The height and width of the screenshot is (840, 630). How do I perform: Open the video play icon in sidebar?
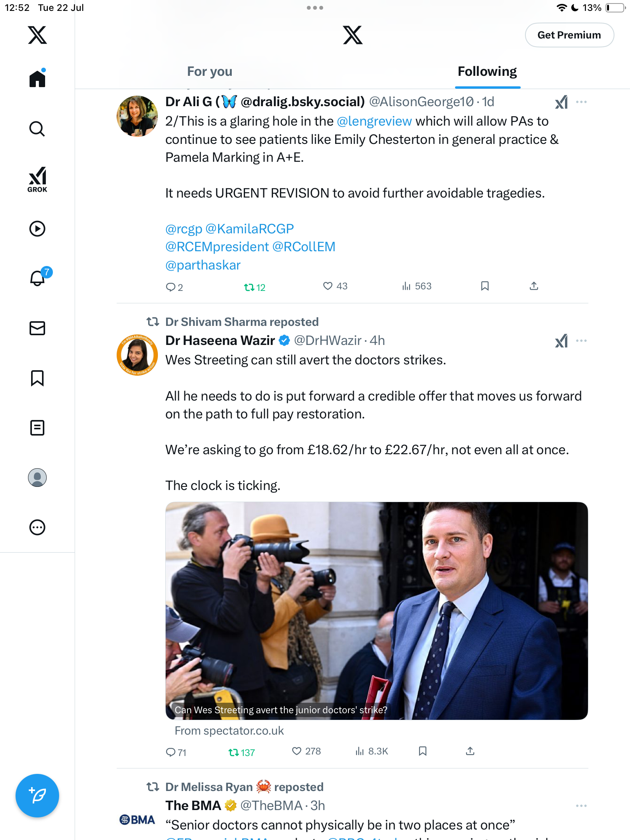tap(37, 229)
